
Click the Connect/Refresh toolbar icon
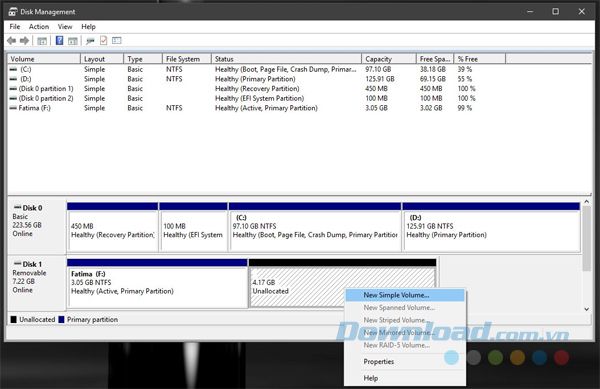[90, 41]
